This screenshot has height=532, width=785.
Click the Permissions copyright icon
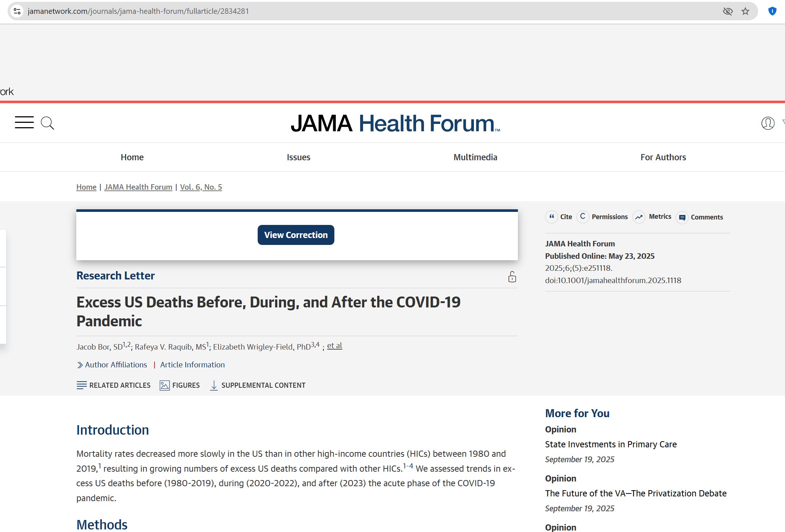(583, 217)
